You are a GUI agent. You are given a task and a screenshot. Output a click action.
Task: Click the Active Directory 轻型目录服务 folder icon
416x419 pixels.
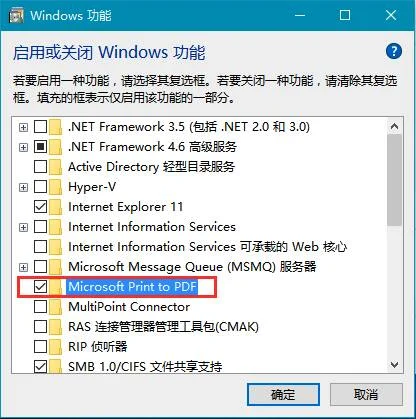click(x=55, y=167)
